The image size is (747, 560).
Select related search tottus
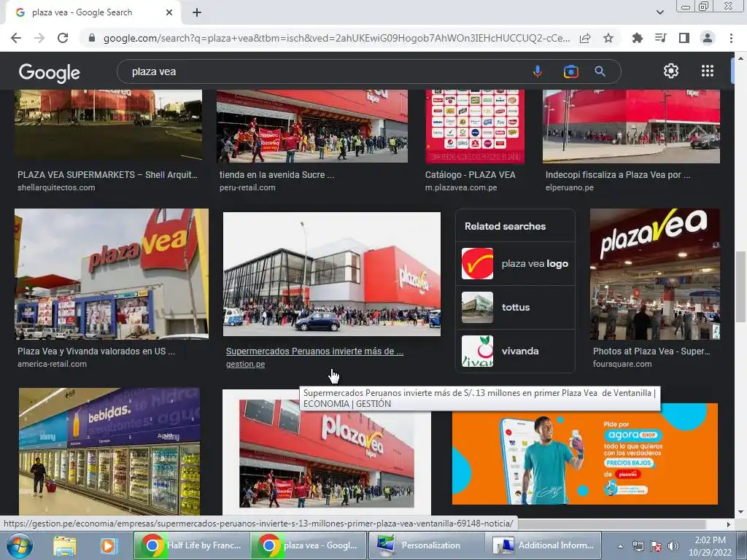(x=515, y=308)
